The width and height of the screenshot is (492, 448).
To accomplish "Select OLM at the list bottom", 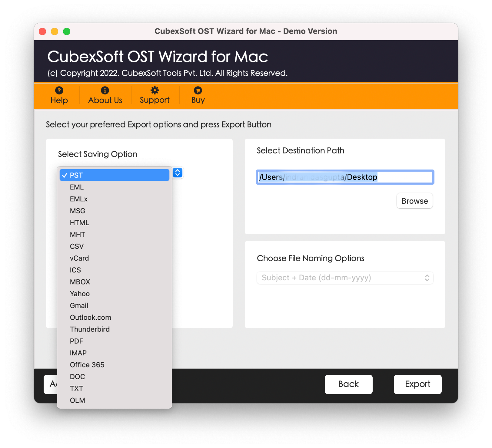I will pyautogui.click(x=78, y=400).
